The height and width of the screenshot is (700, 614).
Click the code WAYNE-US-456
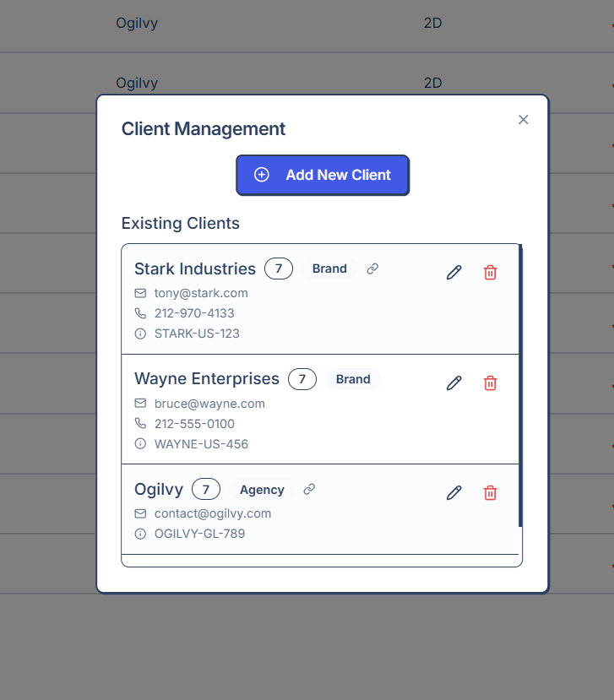point(201,444)
